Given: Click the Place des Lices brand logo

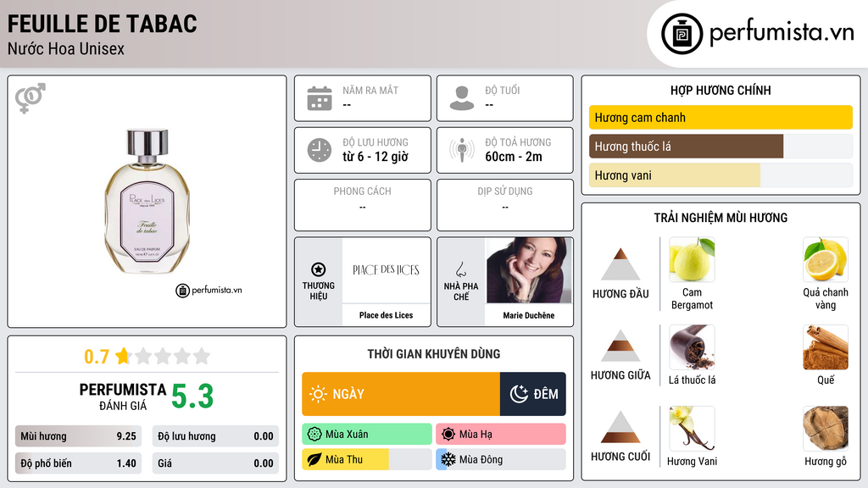Looking at the screenshot, I should [386, 270].
